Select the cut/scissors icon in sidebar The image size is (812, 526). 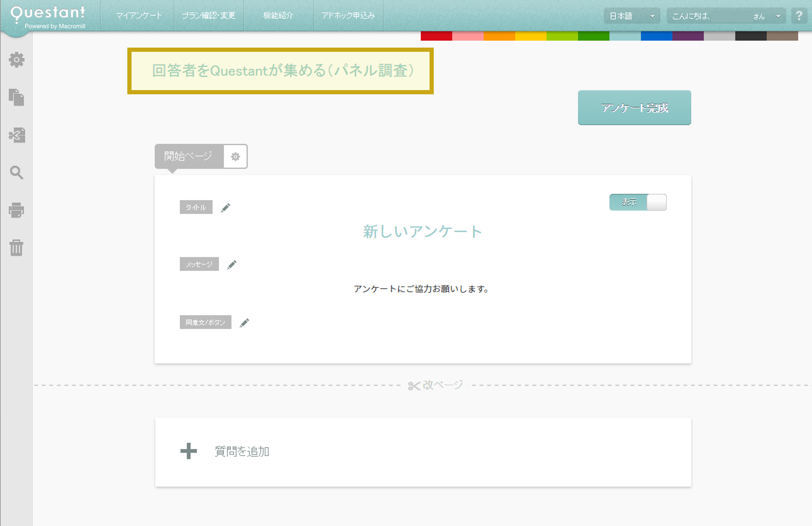17,136
